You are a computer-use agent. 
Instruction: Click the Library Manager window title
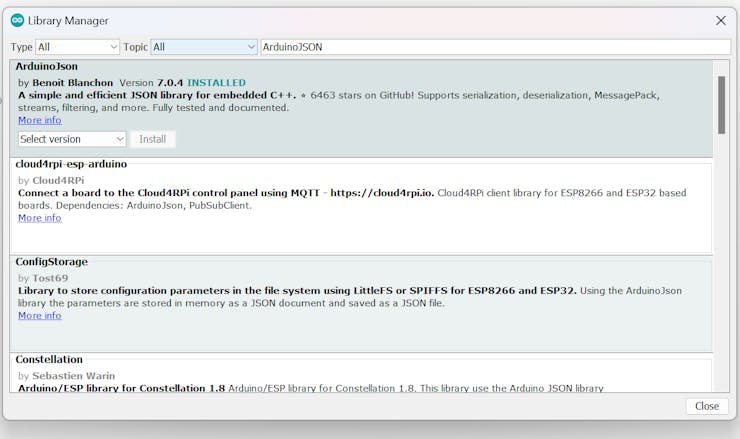coord(68,21)
